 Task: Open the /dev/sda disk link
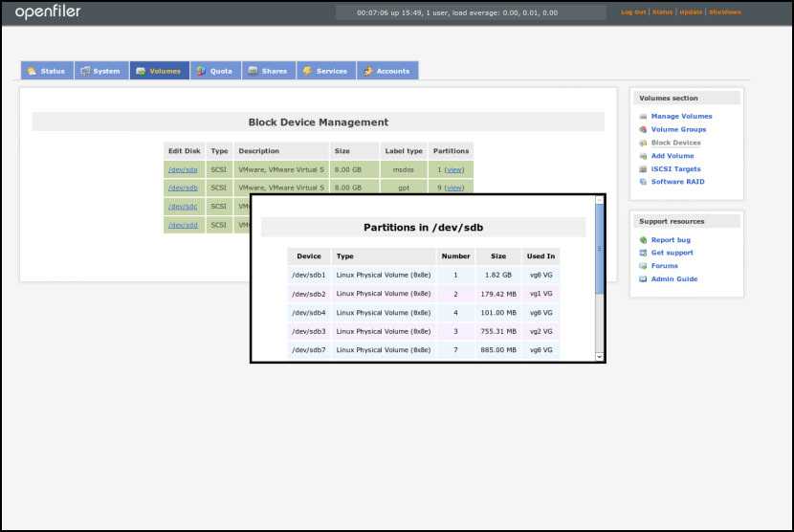click(x=183, y=169)
